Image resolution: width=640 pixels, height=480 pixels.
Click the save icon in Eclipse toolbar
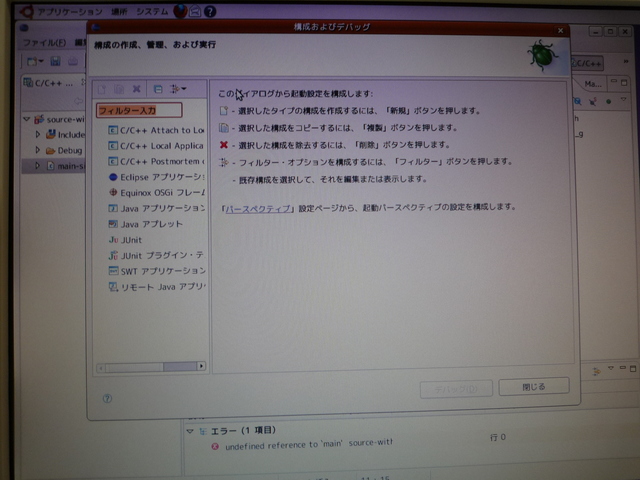click(55, 61)
